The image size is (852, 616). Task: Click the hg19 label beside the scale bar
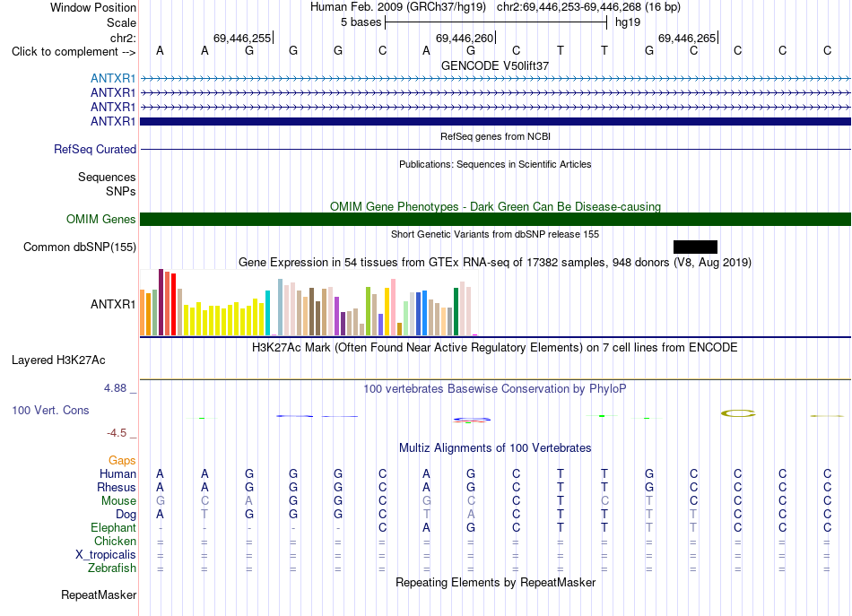(x=628, y=22)
